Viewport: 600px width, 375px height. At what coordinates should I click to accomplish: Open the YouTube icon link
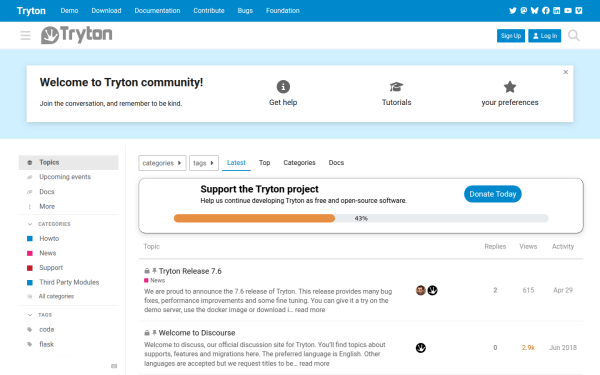568,11
